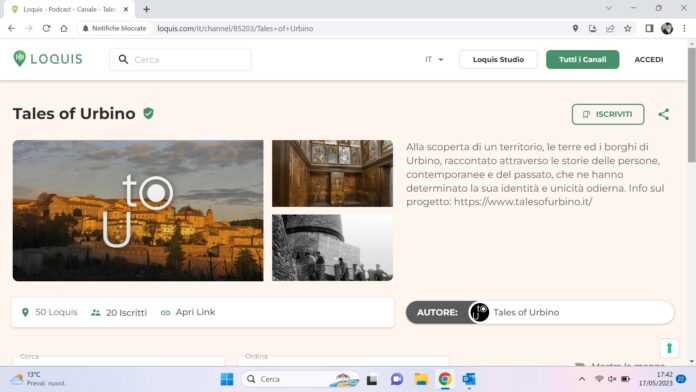This screenshot has height=392, width=696.
Task: Open the main Urbino sunset image
Action: [138, 210]
